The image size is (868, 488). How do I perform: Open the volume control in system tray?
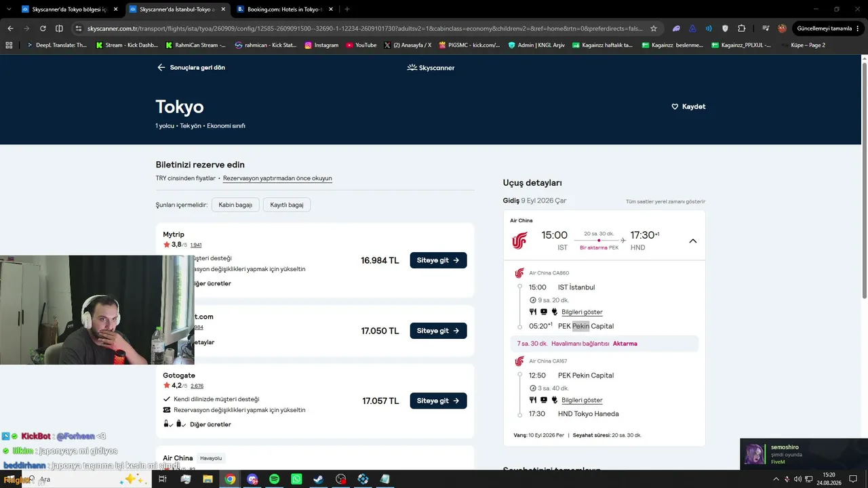pyautogui.click(x=797, y=479)
